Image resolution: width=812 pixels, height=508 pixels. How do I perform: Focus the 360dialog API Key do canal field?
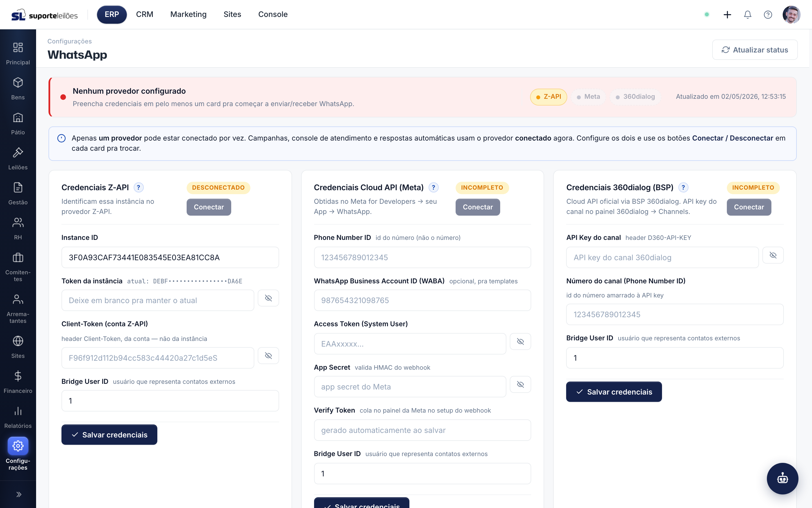point(662,257)
